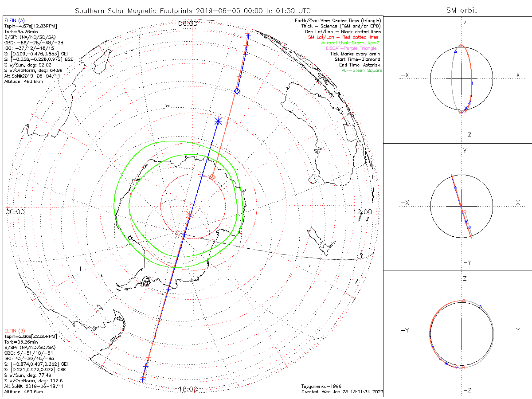This screenshot has height=399, width=532.
Task: Click the ELFIN (A) blue heading
Action: click(x=15, y=20)
